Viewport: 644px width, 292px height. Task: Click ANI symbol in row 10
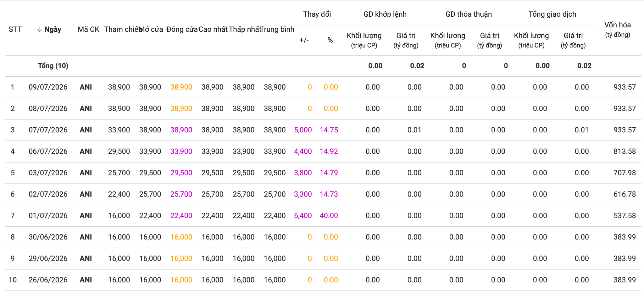point(86,280)
